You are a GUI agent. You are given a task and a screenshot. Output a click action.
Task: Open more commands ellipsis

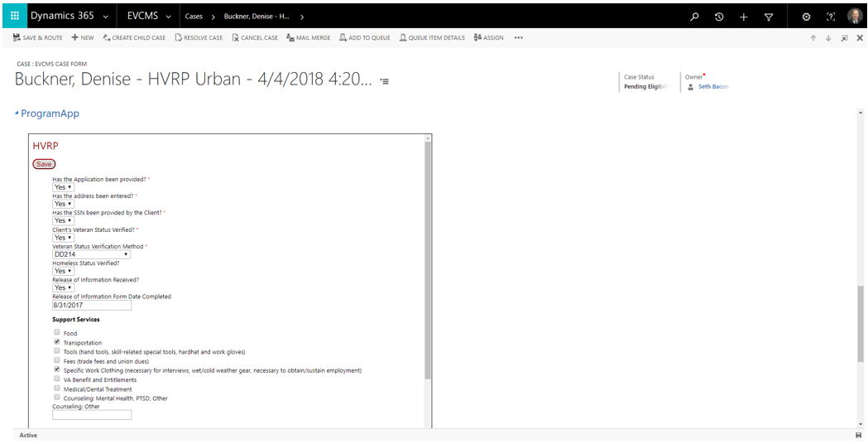518,38
